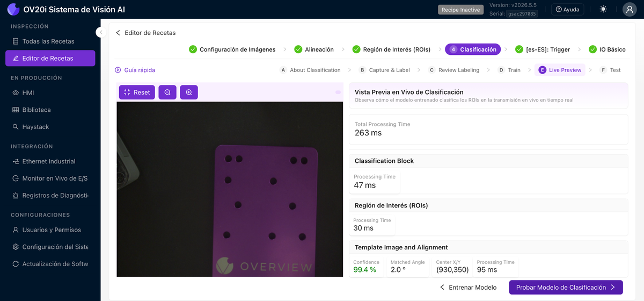Open Monitor en Vivo de E/S
Image resolution: width=644 pixels, height=301 pixels.
pyautogui.click(x=50, y=178)
